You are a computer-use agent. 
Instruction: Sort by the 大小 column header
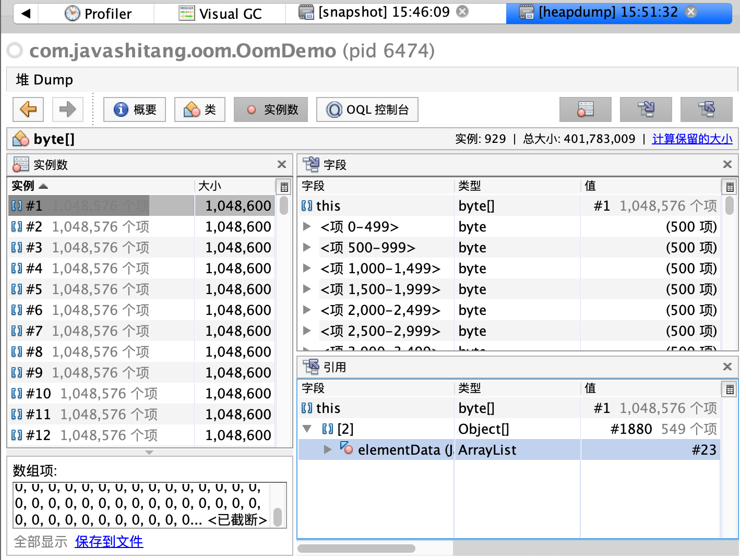(235, 186)
